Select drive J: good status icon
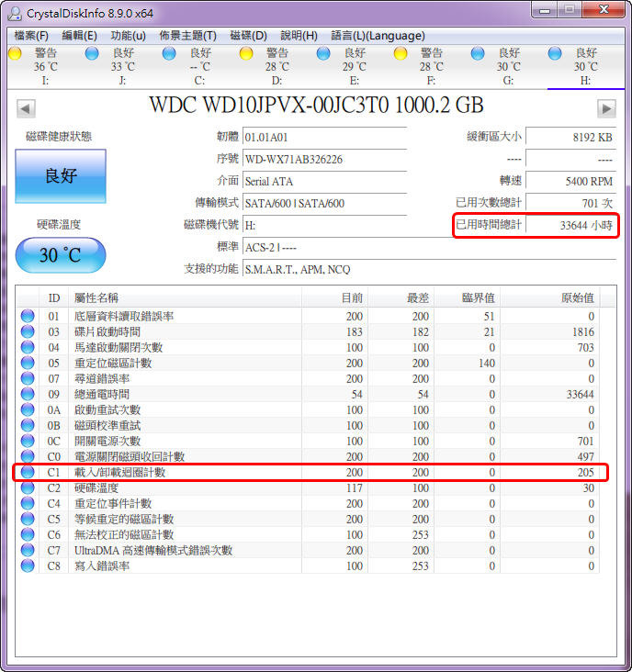This screenshot has height=672, width=632. point(92,53)
